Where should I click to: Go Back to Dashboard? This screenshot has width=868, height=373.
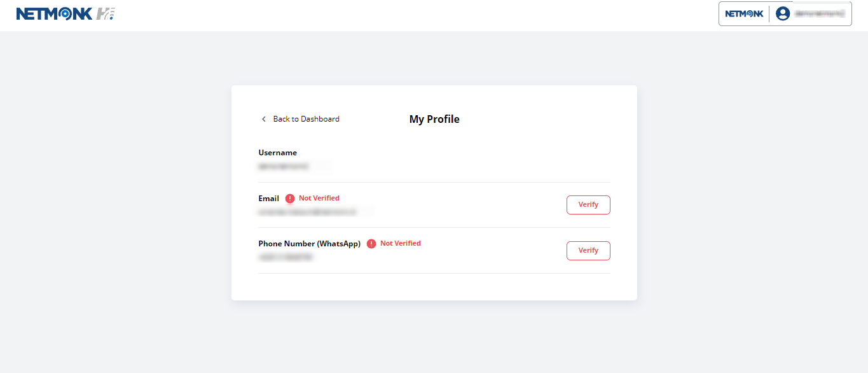pos(300,119)
